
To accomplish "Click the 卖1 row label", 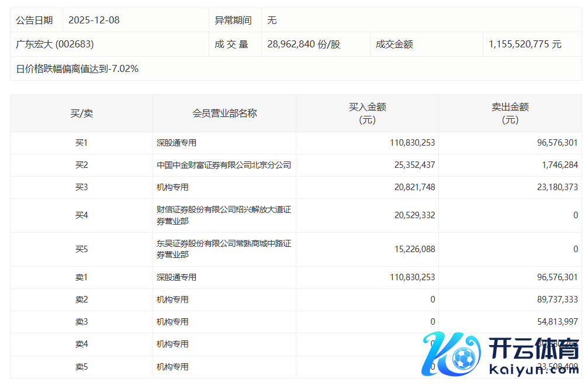I will tap(81, 277).
